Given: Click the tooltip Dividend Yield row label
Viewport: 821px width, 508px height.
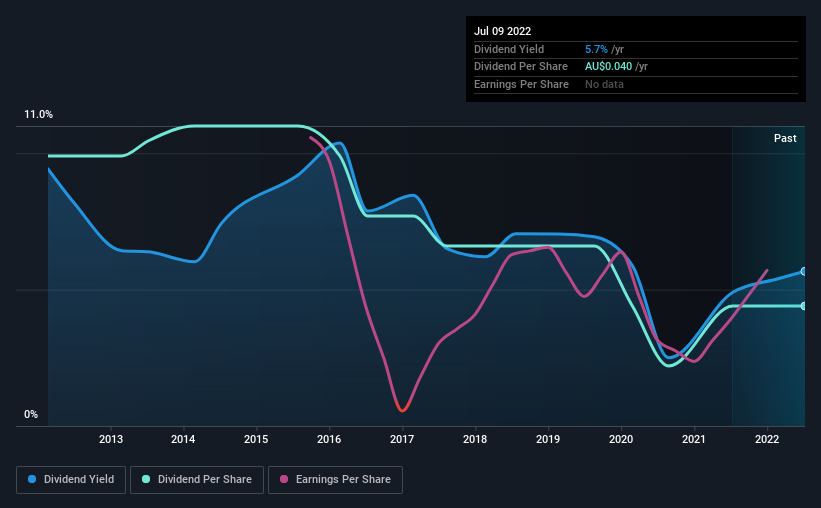Looking at the screenshot, I should click(x=509, y=49).
